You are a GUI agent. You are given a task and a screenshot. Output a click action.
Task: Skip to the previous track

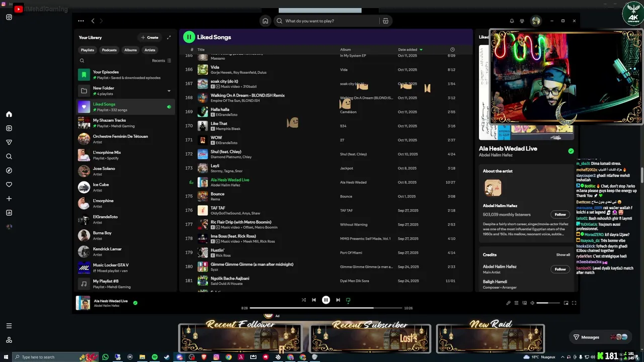pyautogui.click(x=314, y=300)
